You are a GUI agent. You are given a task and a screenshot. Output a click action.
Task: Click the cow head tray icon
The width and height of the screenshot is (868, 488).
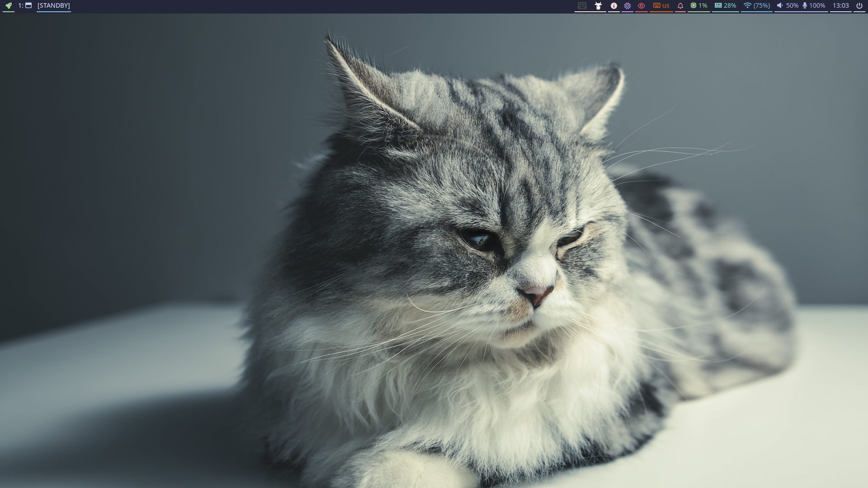[x=598, y=6]
